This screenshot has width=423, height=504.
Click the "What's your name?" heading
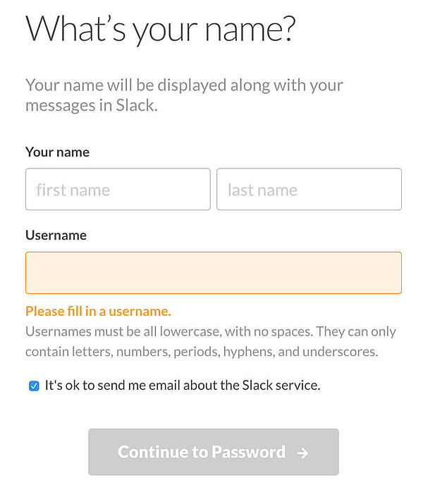[160, 30]
